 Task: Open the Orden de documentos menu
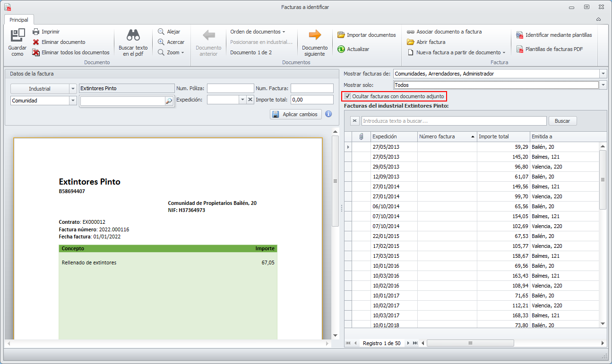coord(258,32)
